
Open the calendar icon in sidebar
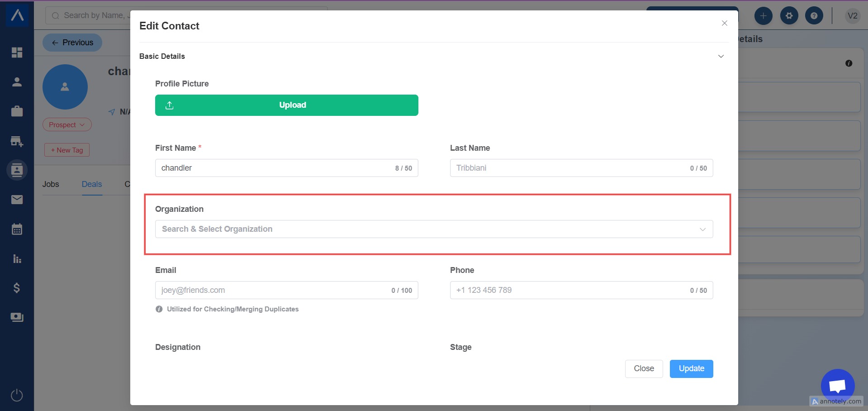[x=17, y=229]
